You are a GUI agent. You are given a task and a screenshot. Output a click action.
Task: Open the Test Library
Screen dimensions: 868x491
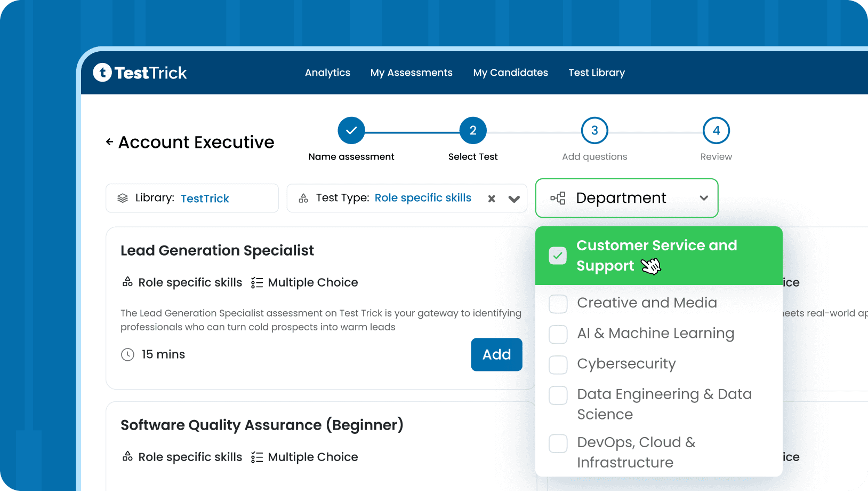[x=597, y=73]
